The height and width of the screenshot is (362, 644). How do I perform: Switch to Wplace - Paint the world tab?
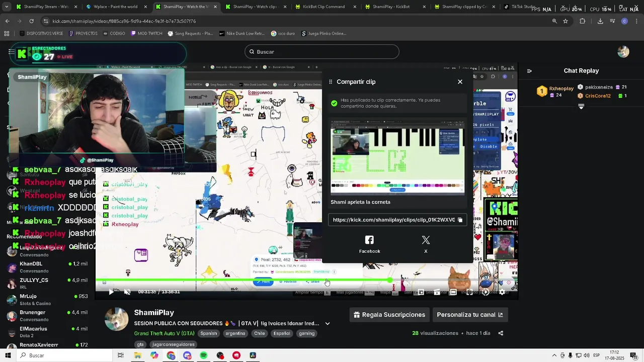coord(115,7)
